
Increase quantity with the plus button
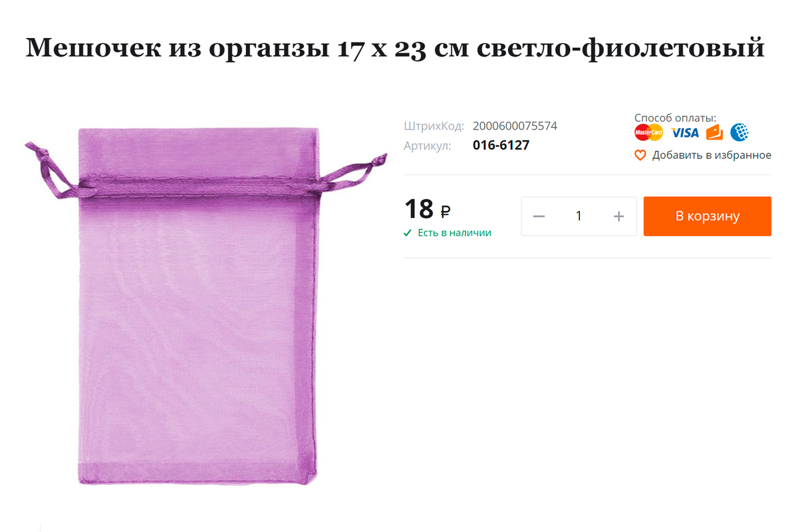tap(619, 216)
